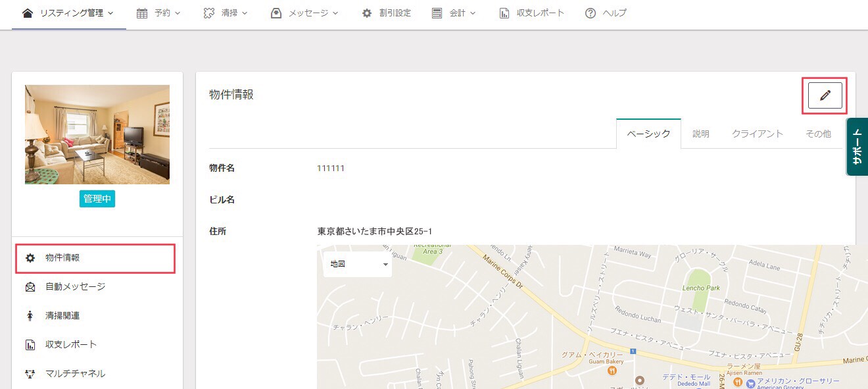Click the puzzle icon beside 清掃
The width and height of the screenshot is (868, 389).
[x=209, y=13]
